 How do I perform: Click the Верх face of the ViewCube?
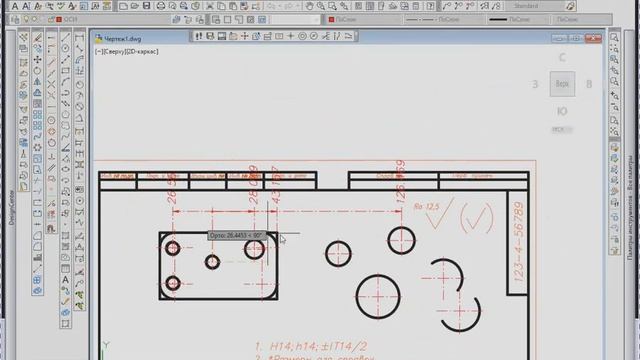pos(562,84)
